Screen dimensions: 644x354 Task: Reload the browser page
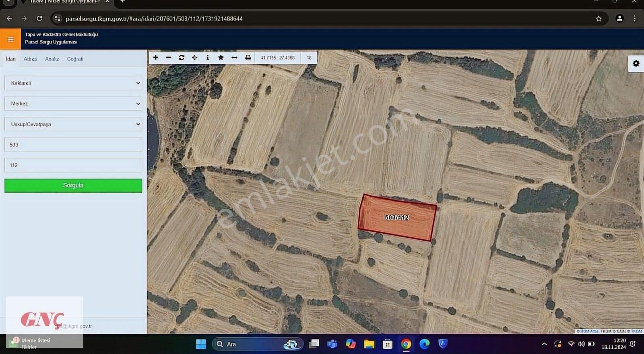[x=39, y=19]
